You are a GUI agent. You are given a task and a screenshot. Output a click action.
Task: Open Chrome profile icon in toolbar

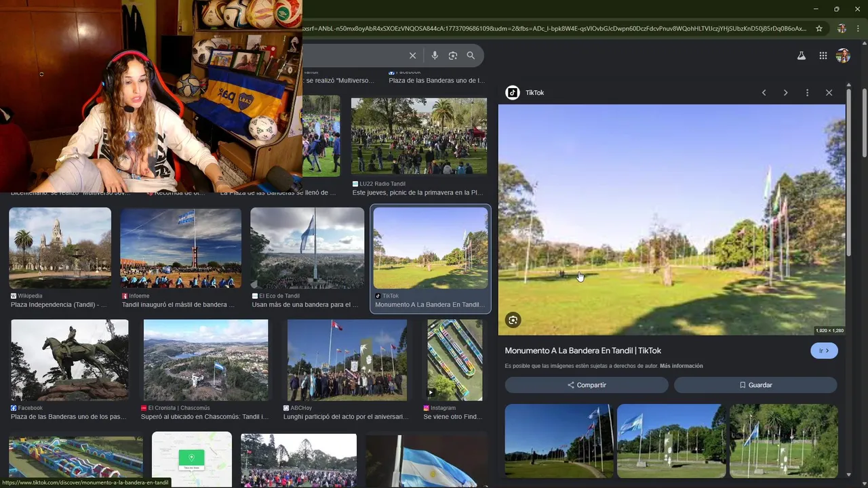(x=842, y=28)
